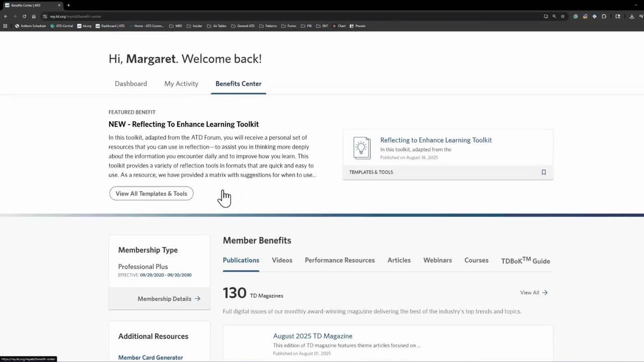Open the Anthem Scheduler bookmark
644x362 pixels.
[x=31, y=26]
